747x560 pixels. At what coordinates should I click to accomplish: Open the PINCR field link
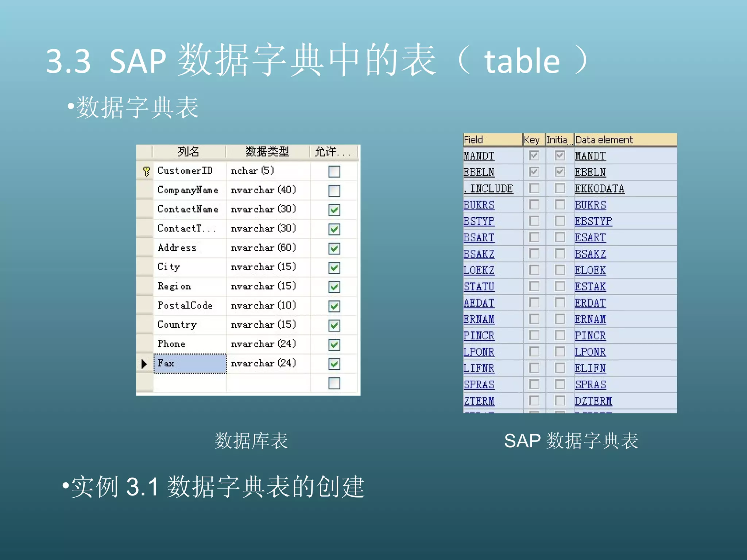[479, 335]
